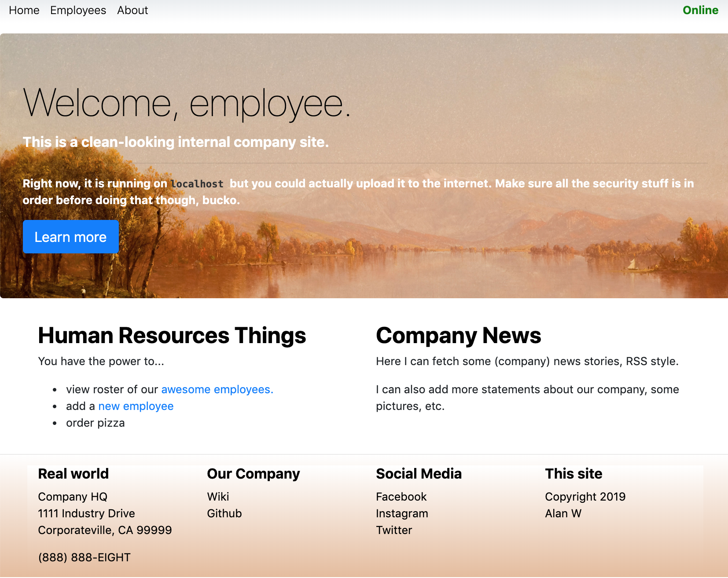Open the About nav link
728x578 pixels.
(x=132, y=10)
